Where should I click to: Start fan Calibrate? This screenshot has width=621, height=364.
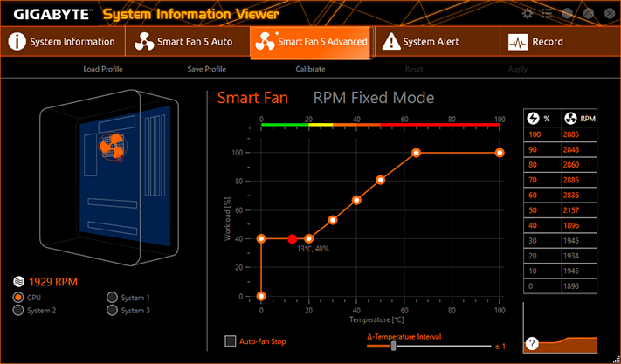[x=311, y=69]
